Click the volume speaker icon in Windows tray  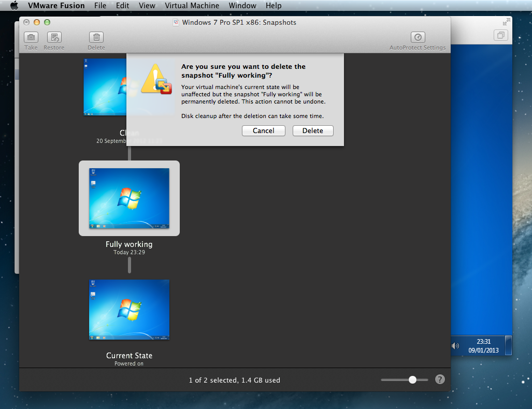pyautogui.click(x=455, y=345)
